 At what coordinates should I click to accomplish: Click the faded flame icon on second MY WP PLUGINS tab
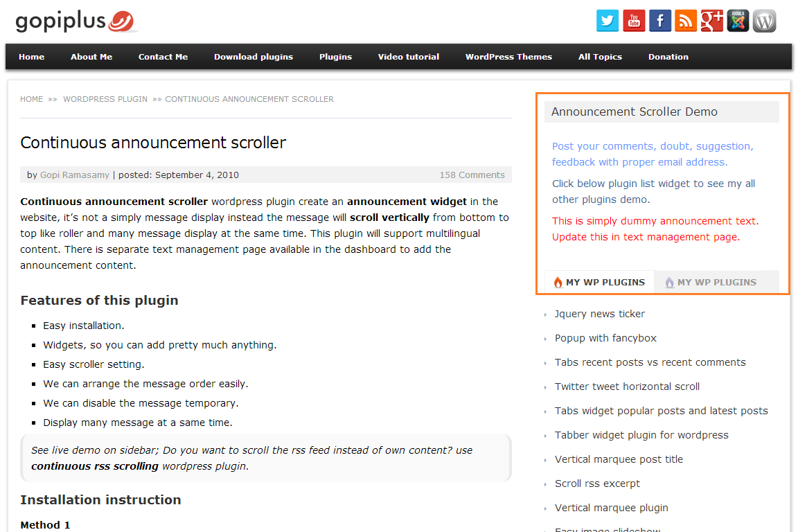coord(669,283)
